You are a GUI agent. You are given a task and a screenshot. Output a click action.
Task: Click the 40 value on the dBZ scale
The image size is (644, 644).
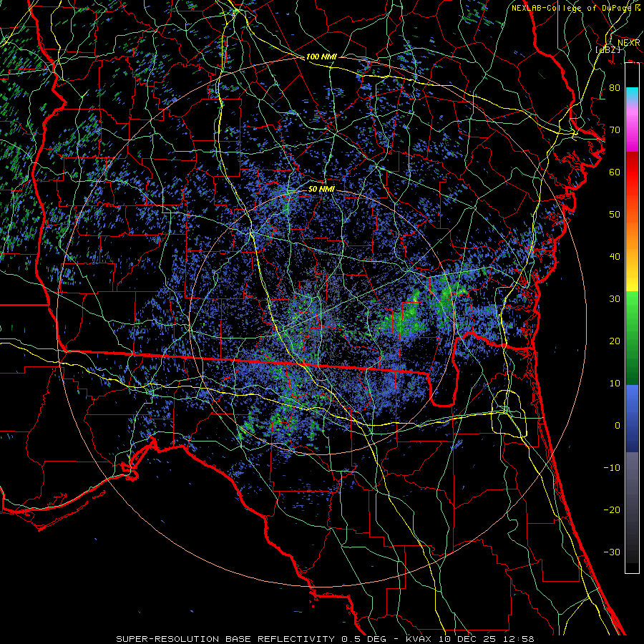pyautogui.click(x=615, y=257)
